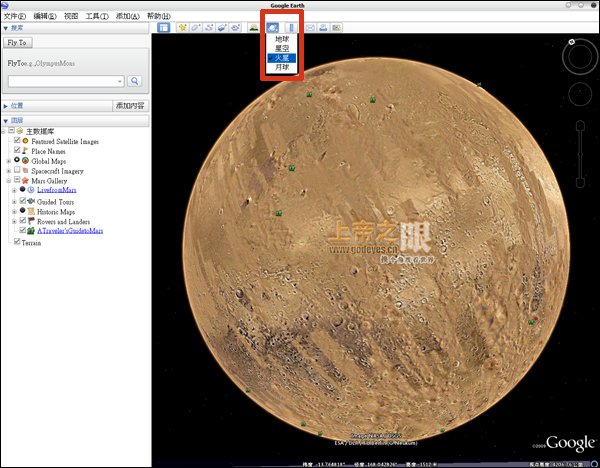Select the Historic Maps radio button
Viewport: 600px width, 468px height.
click(x=23, y=210)
